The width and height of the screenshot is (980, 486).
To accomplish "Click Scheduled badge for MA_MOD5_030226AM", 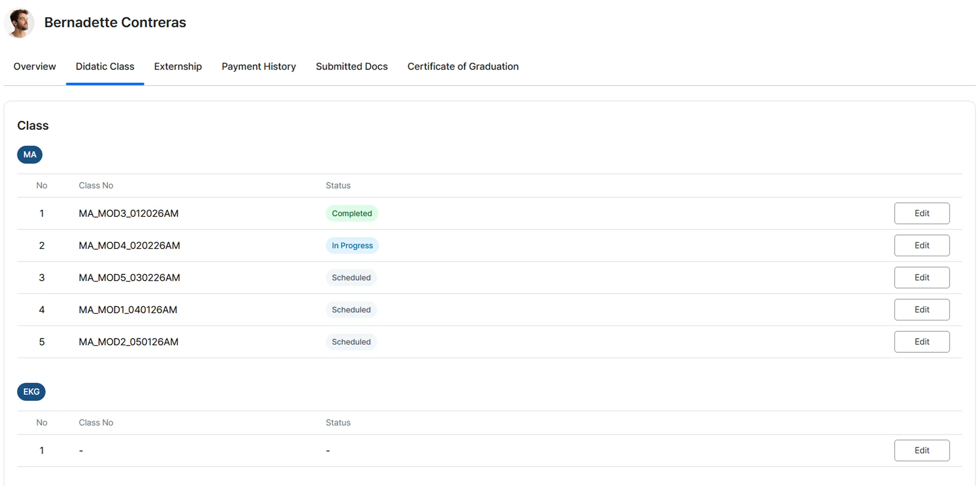I will (x=351, y=277).
